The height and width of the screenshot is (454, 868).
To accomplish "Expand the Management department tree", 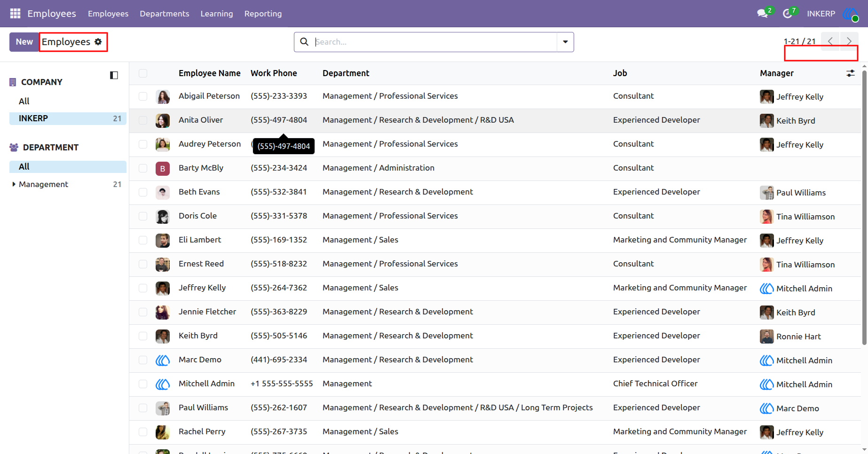I will pyautogui.click(x=14, y=184).
